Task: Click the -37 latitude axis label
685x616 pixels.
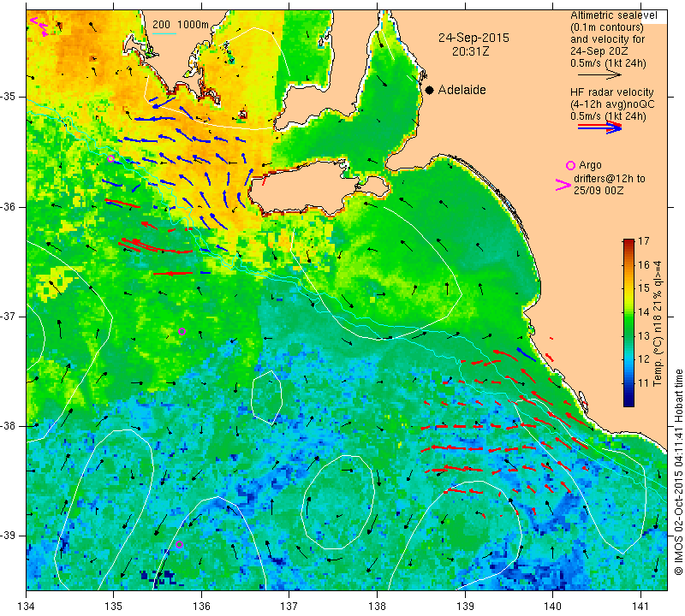Action: [x=8, y=316]
